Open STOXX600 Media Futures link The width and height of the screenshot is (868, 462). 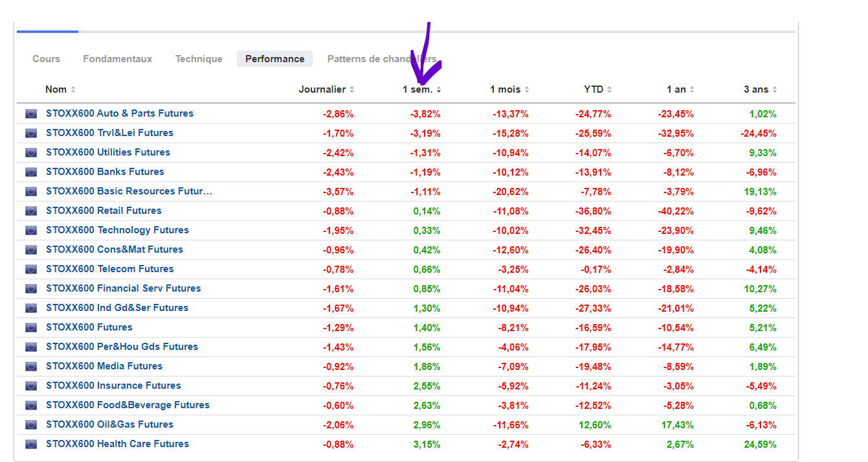point(104,366)
